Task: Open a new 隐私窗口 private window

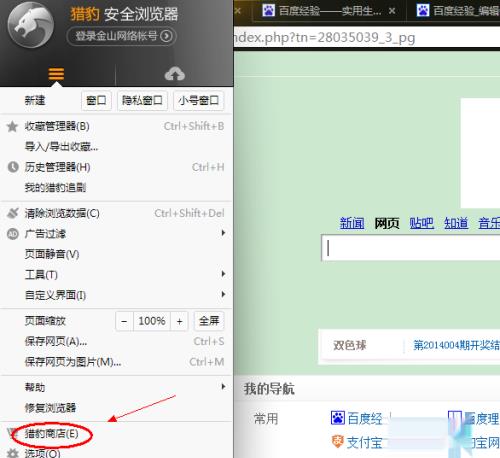Action: (x=142, y=100)
